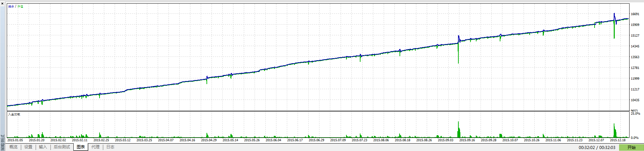
Task: Open the 概览 overview tab
Action: (13, 147)
